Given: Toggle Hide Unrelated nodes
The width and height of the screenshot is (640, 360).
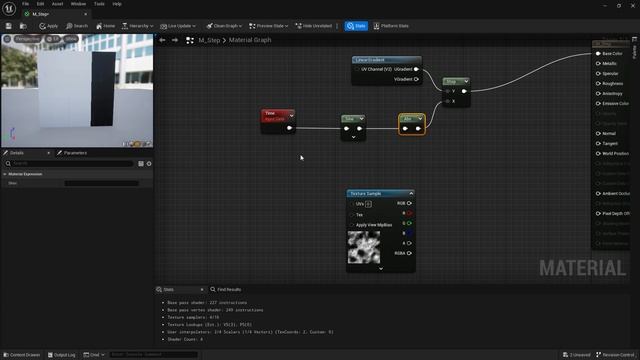Looking at the screenshot, I should pyautogui.click(x=314, y=26).
